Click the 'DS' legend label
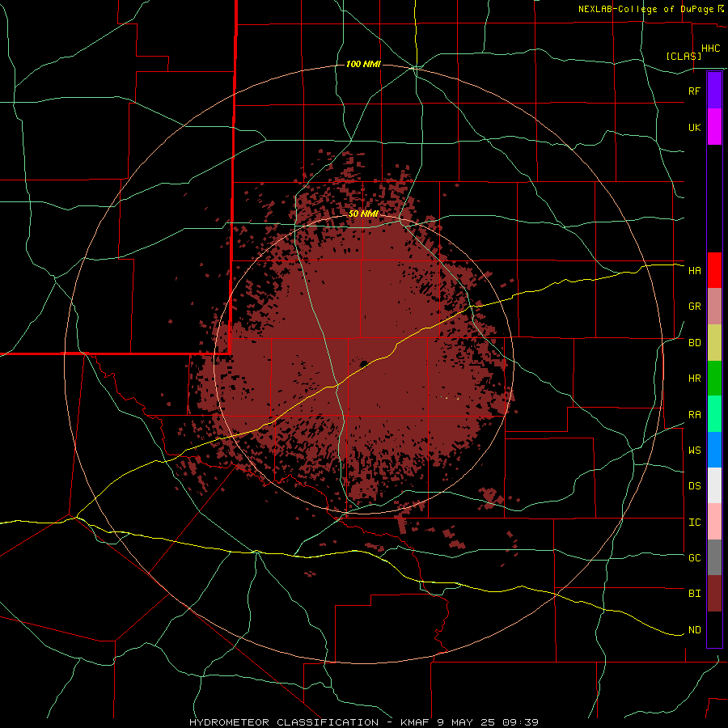Screen dimensions: 728x728 tap(694, 486)
